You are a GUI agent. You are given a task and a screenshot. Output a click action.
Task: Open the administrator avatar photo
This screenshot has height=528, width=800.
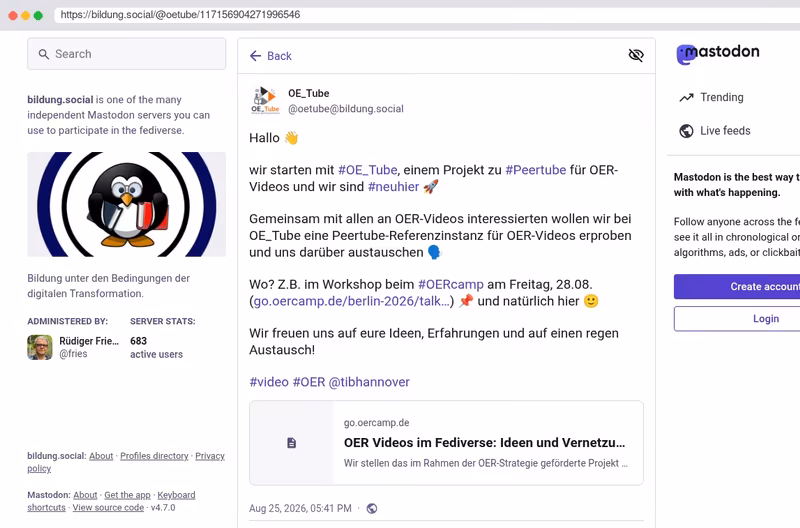pyautogui.click(x=40, y=347)
